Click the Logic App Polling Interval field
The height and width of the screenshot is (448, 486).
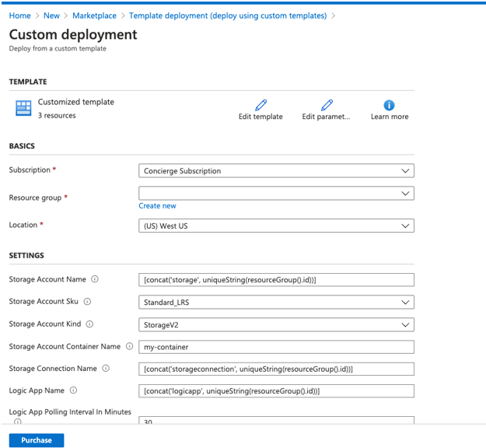276,421
